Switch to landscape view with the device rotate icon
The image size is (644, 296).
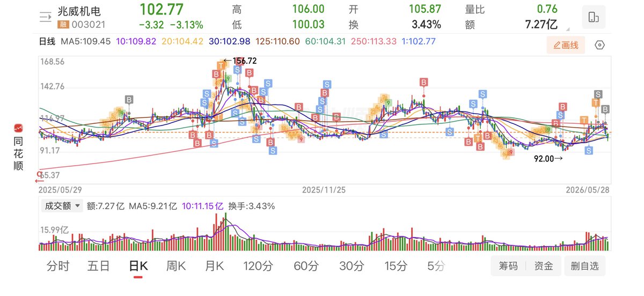point(593,17)
